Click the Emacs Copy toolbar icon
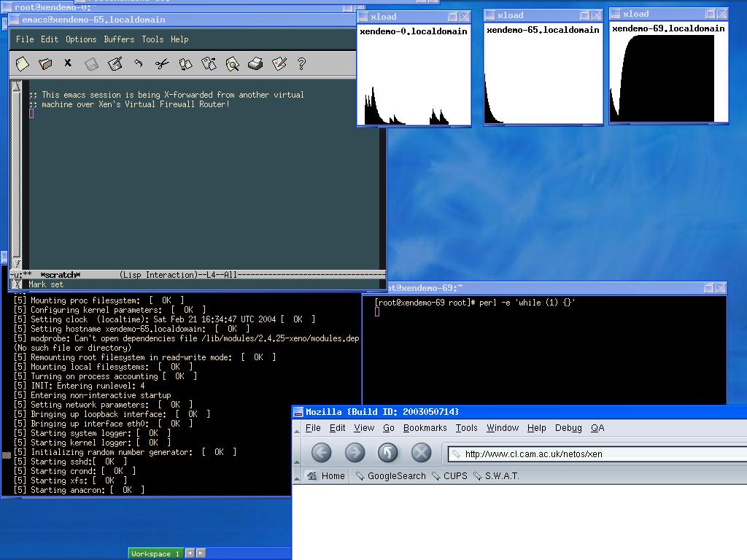 (x=185, y=64)
